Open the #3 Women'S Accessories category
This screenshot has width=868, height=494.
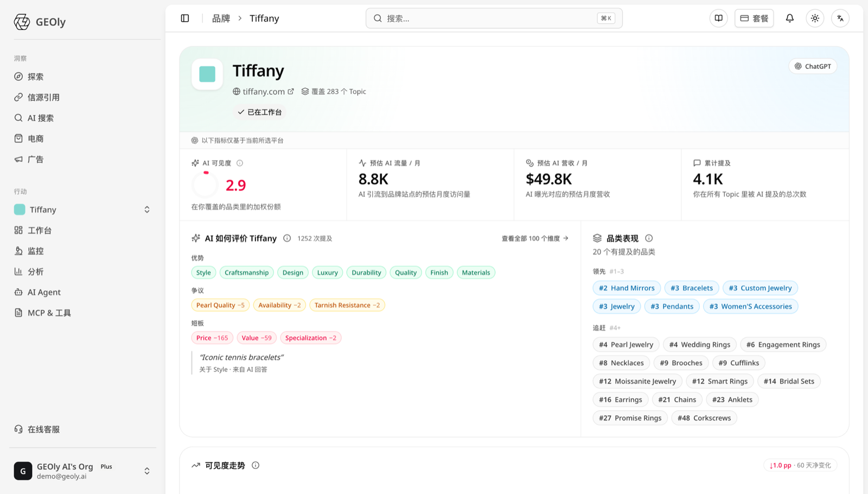tap(751, 306)
